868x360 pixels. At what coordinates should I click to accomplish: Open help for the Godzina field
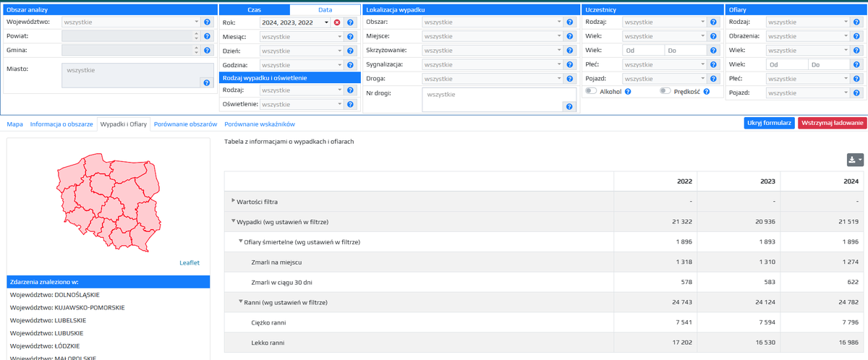pyautogui.click(x=350, y=65)
